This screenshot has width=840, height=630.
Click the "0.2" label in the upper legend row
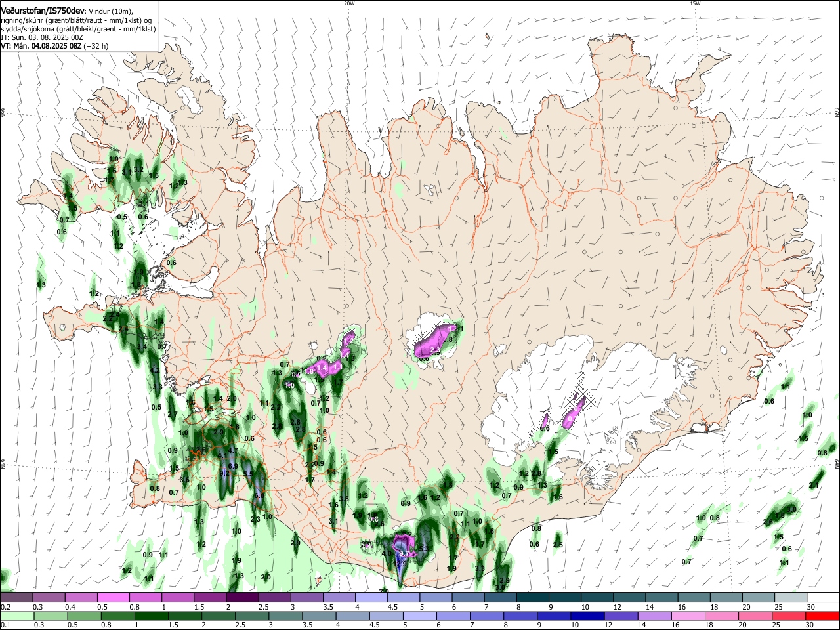click(x=6, y=607)
